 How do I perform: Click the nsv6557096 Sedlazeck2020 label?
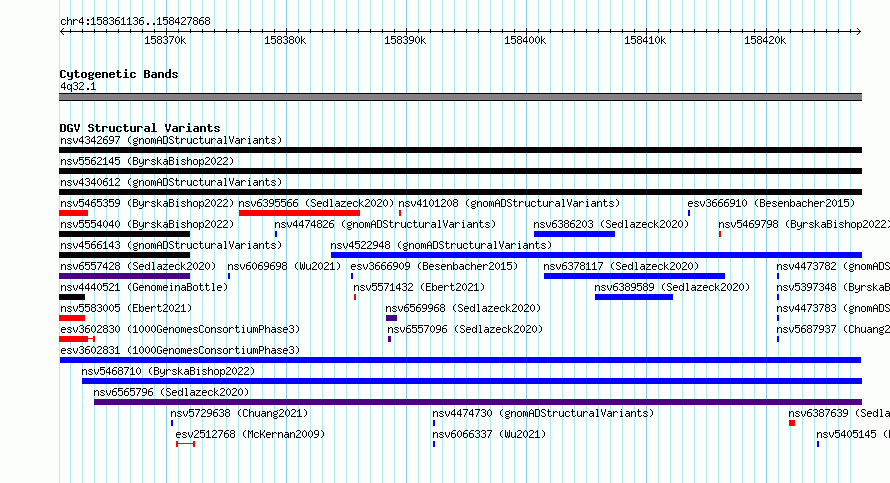(465, 329)
